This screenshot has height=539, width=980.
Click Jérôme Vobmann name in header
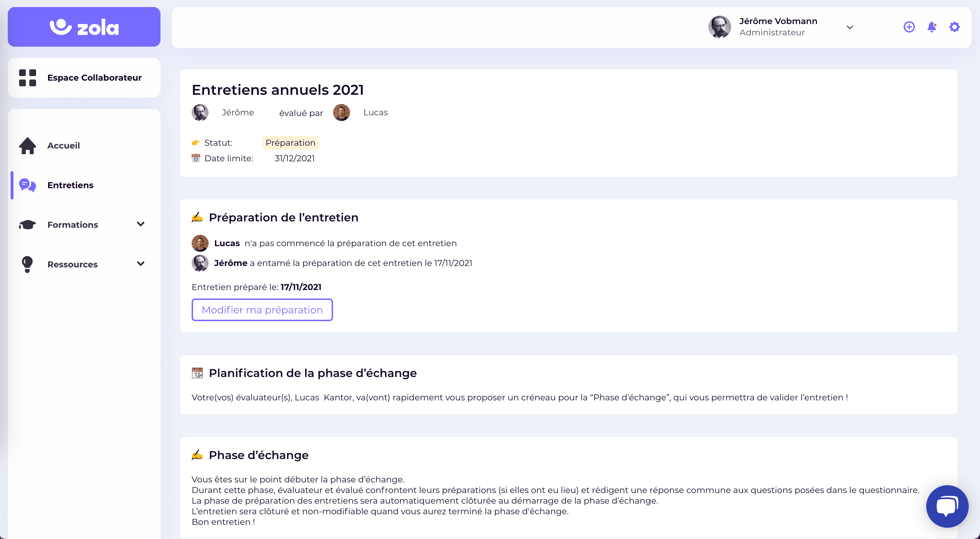(778, 21)
